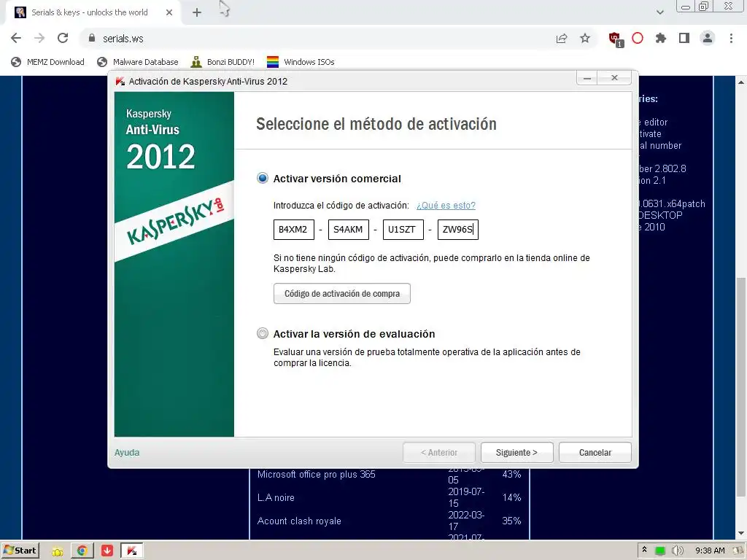Open uBlock shield extension icon
The height and width of the screenshot is (560, 747).
tap(615, 39)
